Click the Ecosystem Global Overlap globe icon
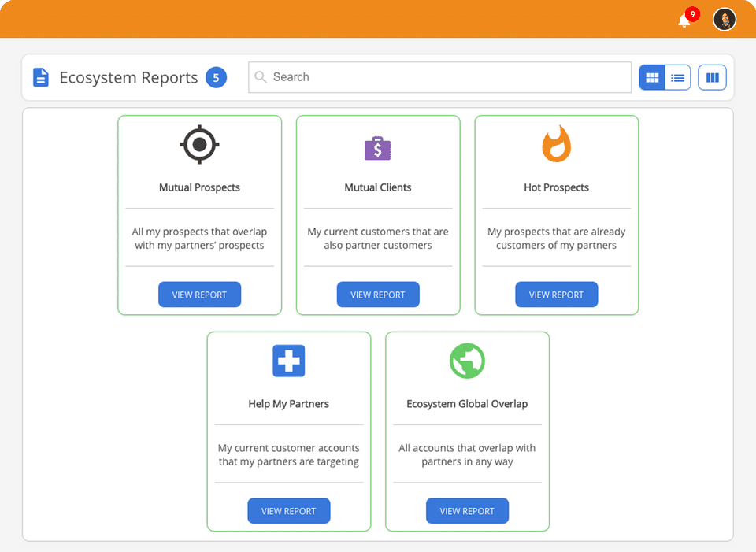The height and width of the screenshot is (552, 756). (x=467, y=361)
